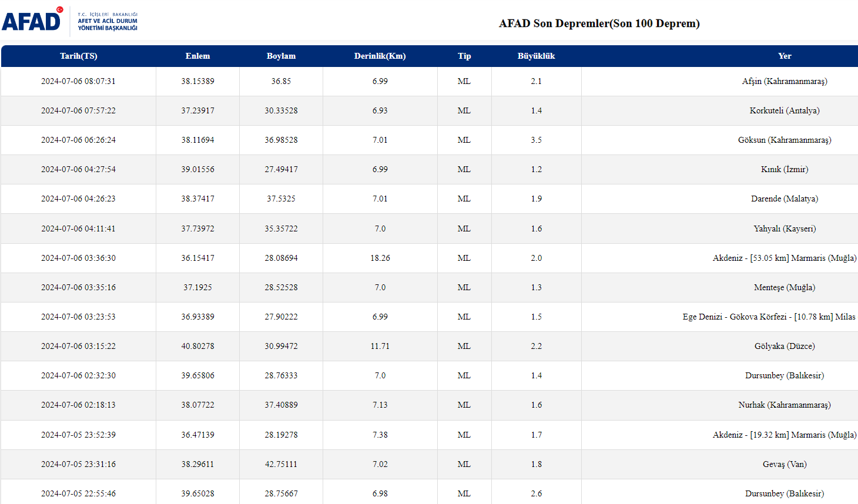Click magnitude value 3.5
This screenshot has height=504, width=858.
[x=536, y=140]
